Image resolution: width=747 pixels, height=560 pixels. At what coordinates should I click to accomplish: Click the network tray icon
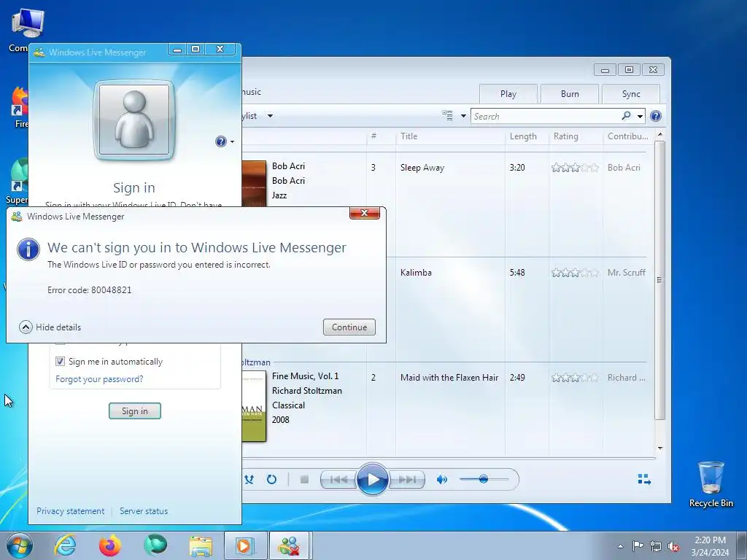(656, 546)
